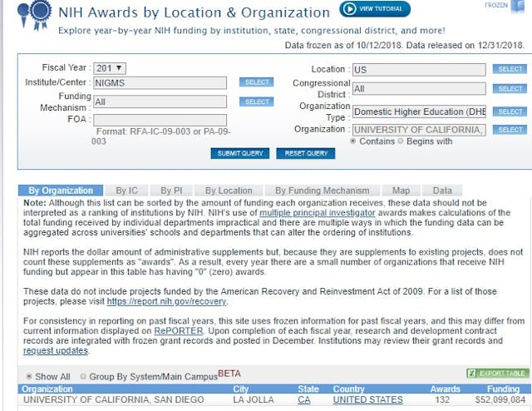Follow the request updates link
532x411 pixels.
pos(56,350)
